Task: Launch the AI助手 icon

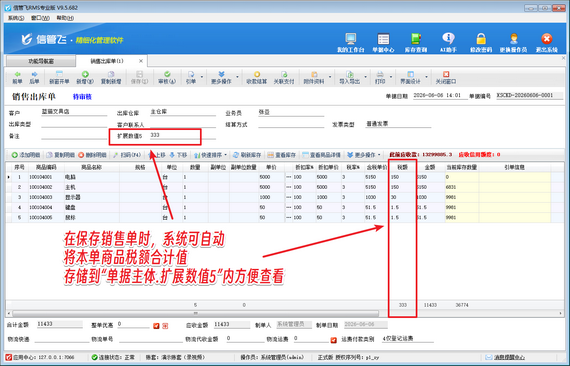Action: click(x=448, y=43)
